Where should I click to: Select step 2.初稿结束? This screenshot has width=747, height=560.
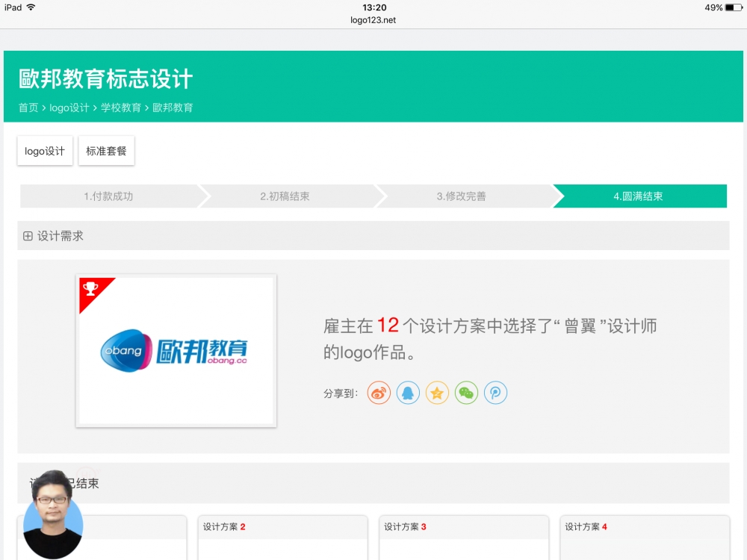click(285, 196)
